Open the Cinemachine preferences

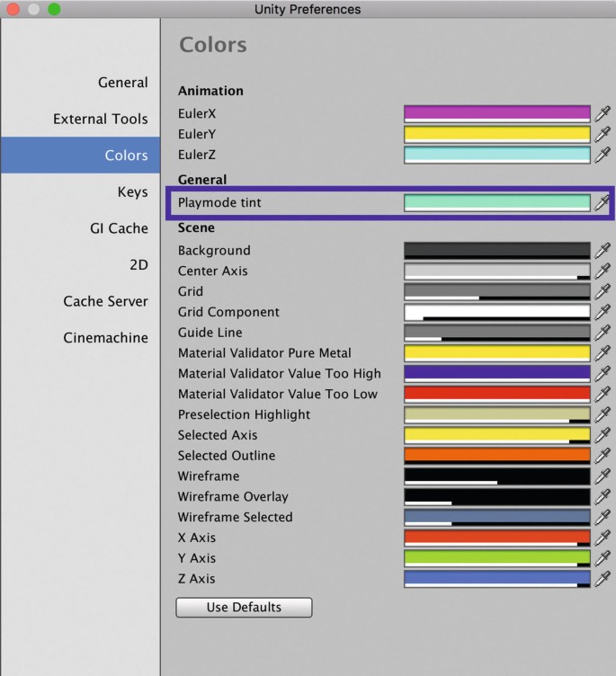point(105,338)
